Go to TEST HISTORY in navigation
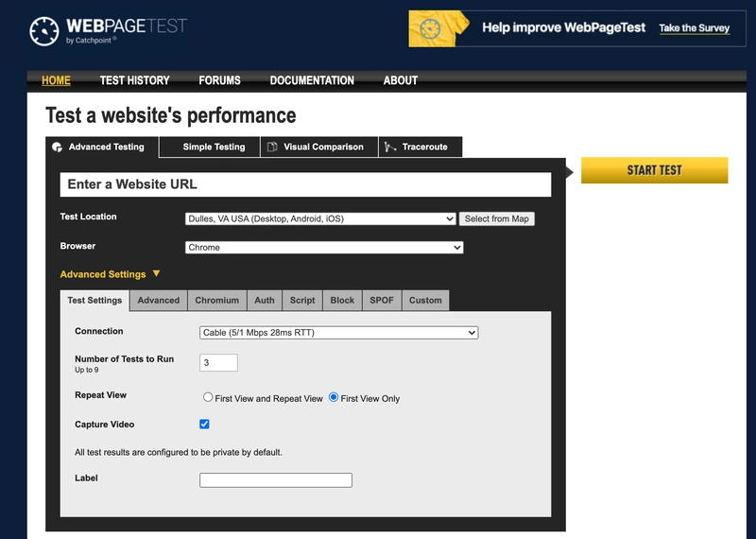756x539 pixels. (x=134, y=80)
